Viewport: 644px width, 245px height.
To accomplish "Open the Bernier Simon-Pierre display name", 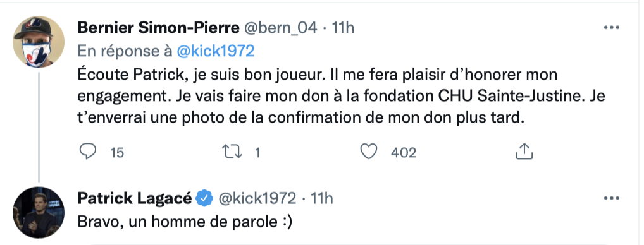I will point(158,27).
